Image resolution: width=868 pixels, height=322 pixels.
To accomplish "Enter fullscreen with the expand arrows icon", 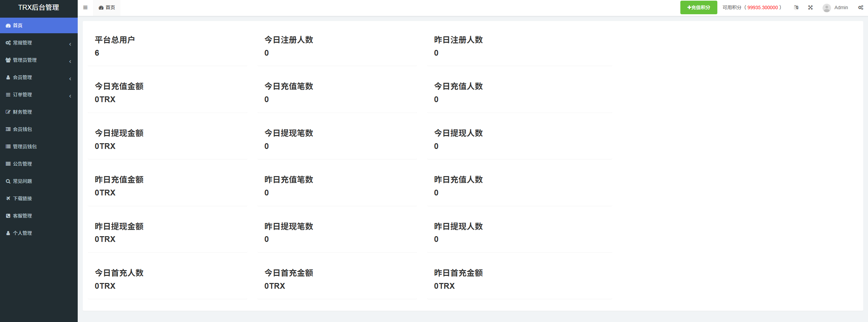I will point(810,7).
